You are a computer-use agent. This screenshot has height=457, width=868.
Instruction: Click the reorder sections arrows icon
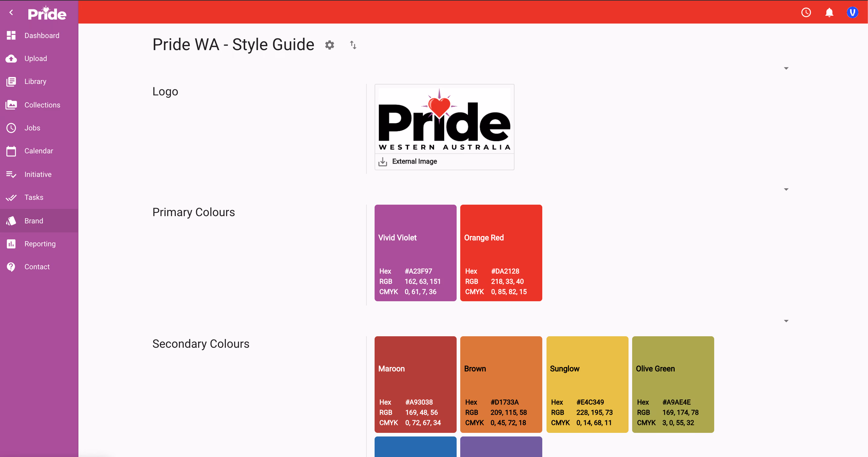pos(353,45)
